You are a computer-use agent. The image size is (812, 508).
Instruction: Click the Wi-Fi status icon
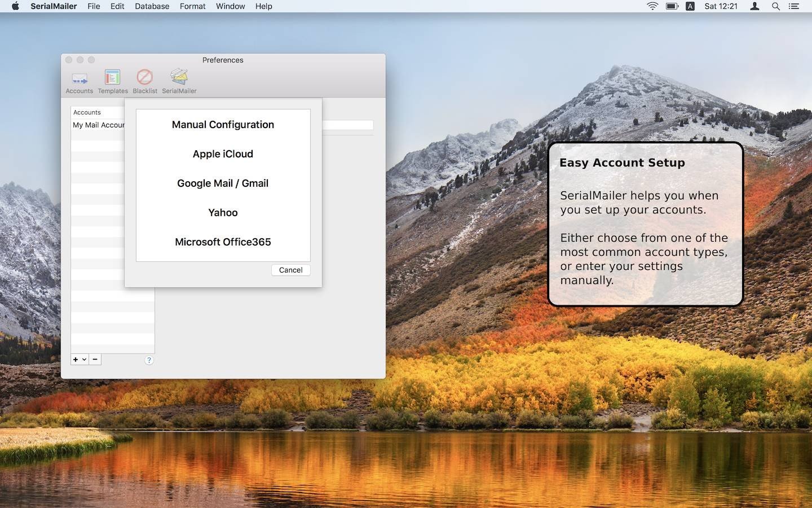pos(652,6)
